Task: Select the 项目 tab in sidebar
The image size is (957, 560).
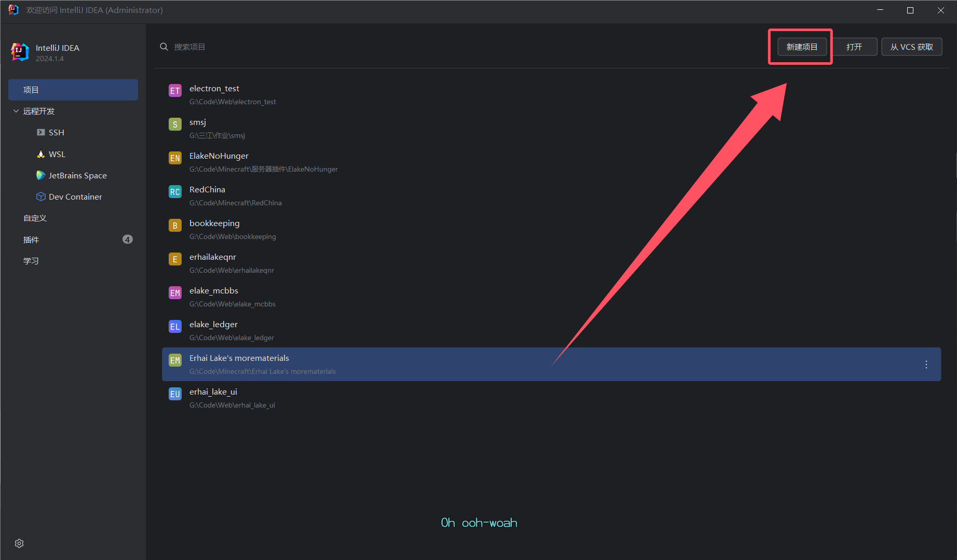Action: click(73, 90)
